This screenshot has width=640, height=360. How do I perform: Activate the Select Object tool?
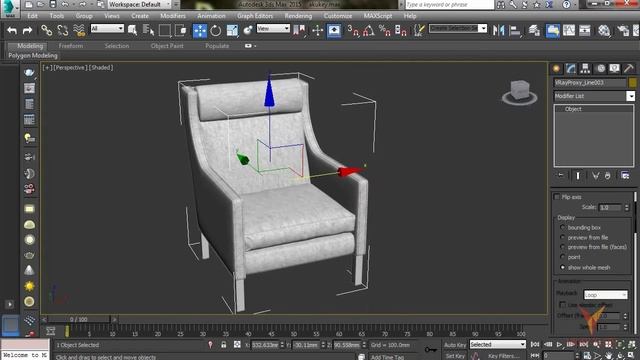[x=132, y=31]
